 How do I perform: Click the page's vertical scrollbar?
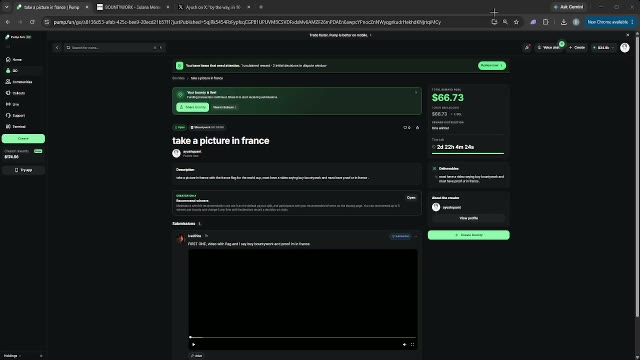tap(637, 176)
